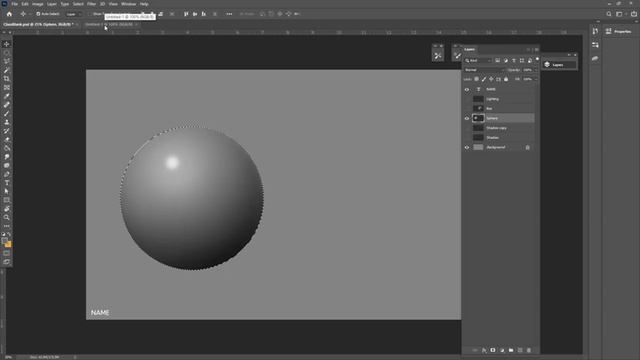Select the Path Selection tool
Viewport: 640px width, 360px height.
pos(7,191)
